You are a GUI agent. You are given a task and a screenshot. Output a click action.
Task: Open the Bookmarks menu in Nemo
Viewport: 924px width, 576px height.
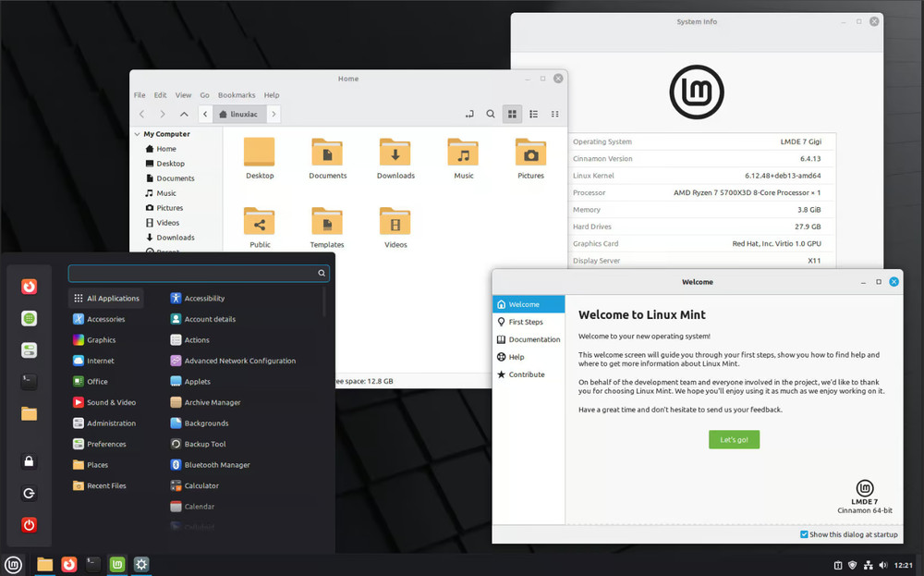(x=237, y=94)
